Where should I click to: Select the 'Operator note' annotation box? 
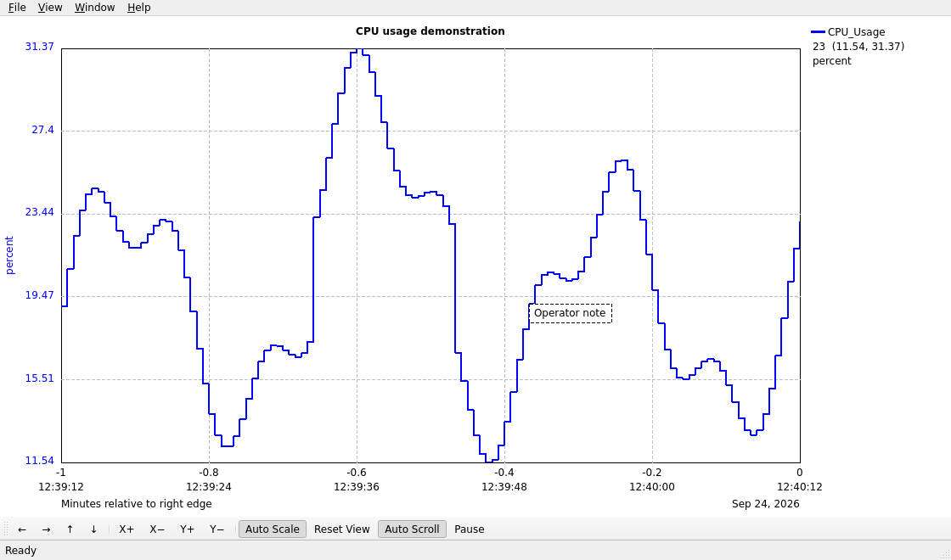coord(570,313)
